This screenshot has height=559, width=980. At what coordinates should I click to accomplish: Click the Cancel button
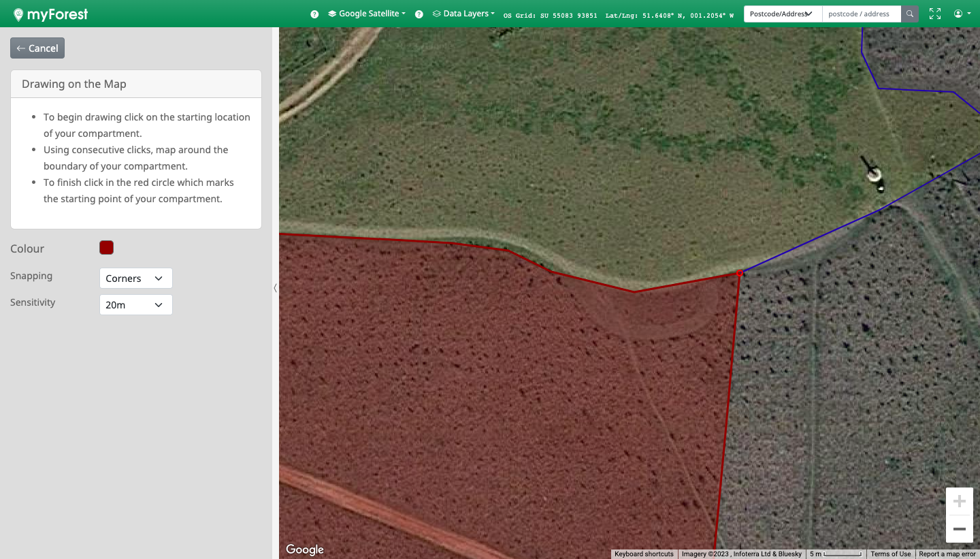tap(37, 48)
